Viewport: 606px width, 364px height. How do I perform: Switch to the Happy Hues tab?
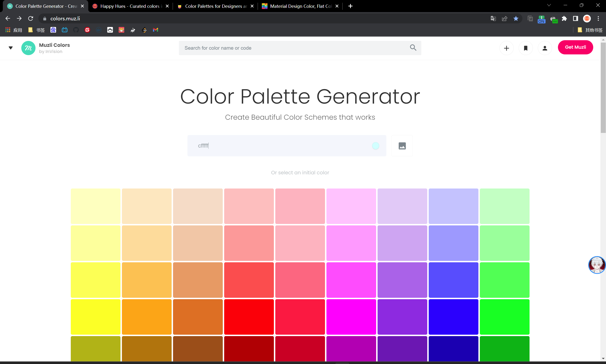pos(129,6)
